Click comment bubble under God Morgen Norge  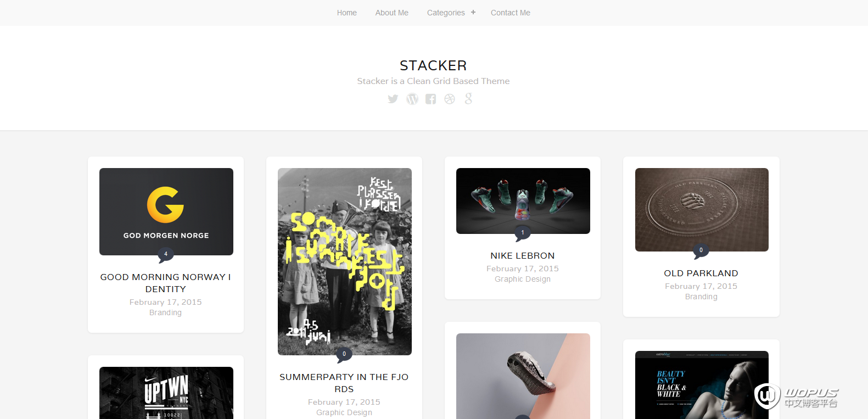(166, 255)
